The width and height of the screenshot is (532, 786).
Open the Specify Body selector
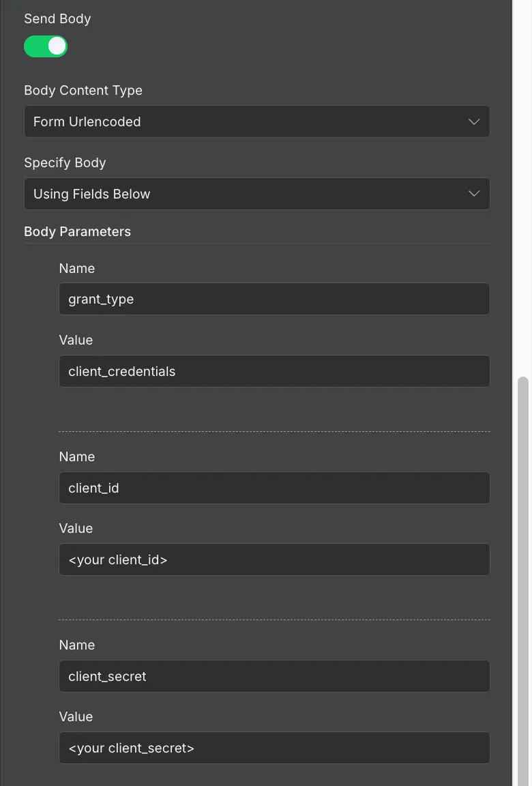click(257, 194)
